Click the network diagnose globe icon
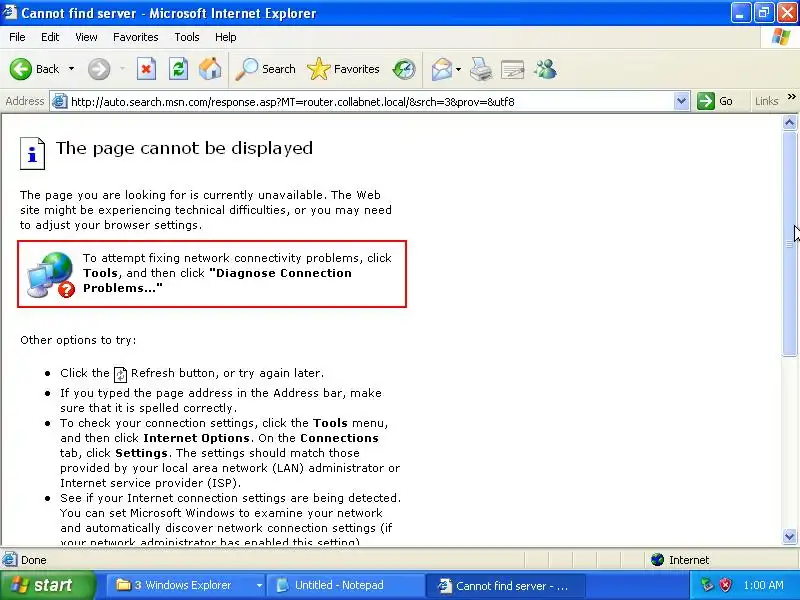800x600 pixels. coord(51,274)
